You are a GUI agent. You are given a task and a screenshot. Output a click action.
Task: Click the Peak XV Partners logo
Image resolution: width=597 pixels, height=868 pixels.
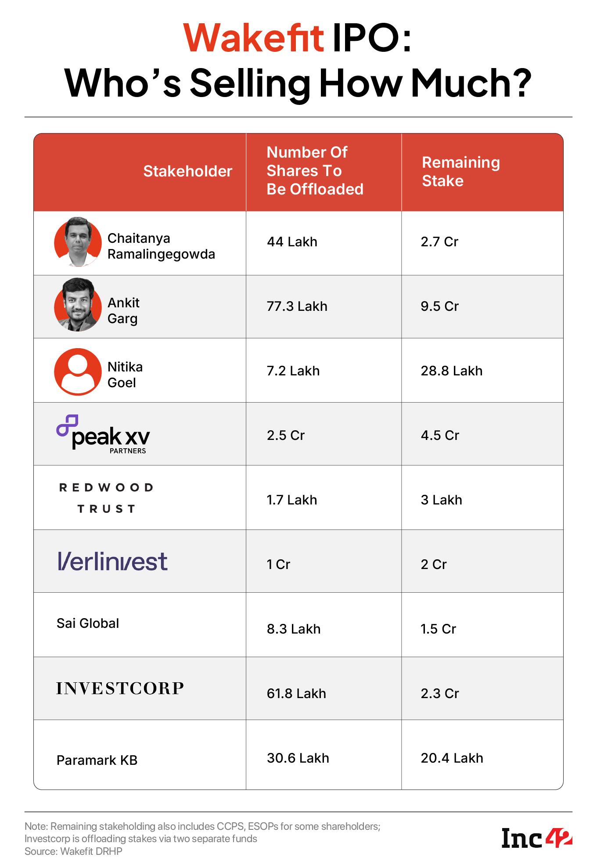[104, 434]
